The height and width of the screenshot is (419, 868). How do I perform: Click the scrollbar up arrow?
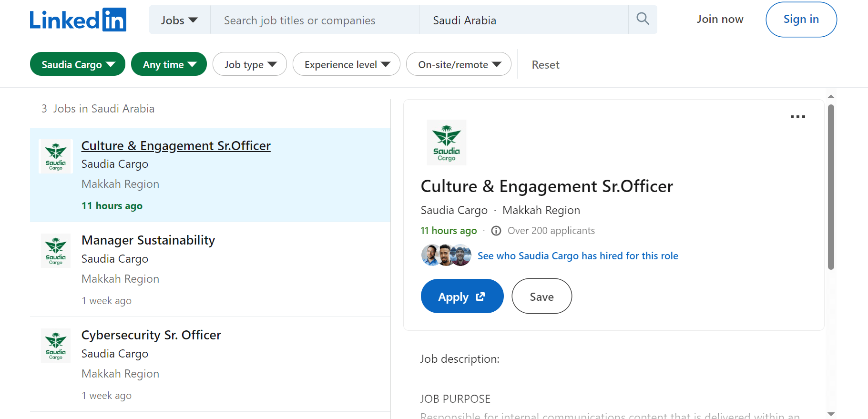pos(831,96)
